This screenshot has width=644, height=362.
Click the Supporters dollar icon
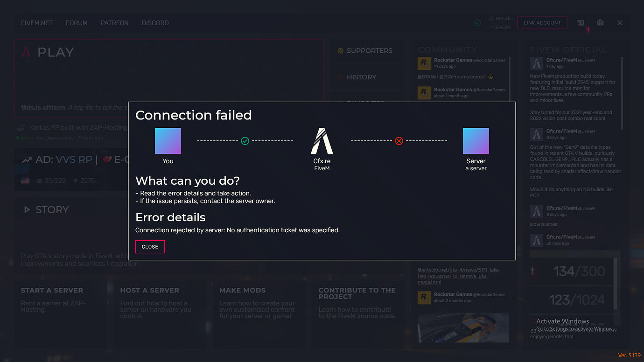[340, 51]
